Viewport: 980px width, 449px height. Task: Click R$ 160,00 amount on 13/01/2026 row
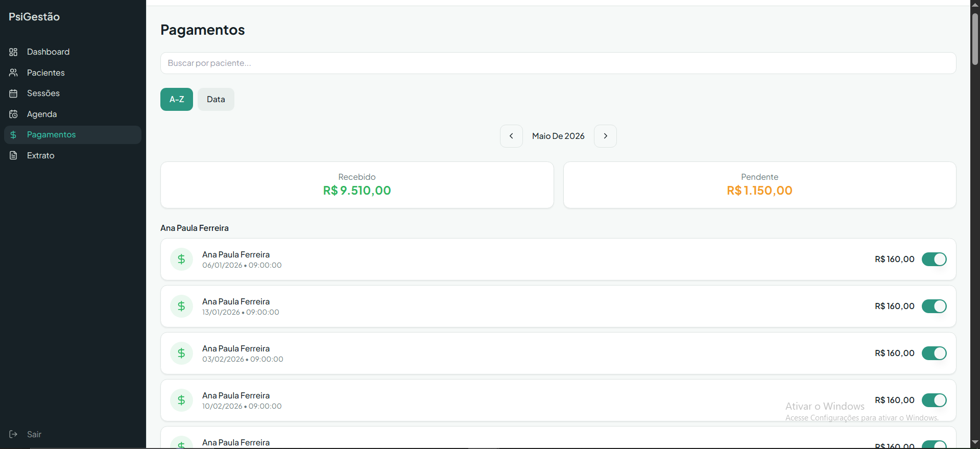click(x=895, y=306)
